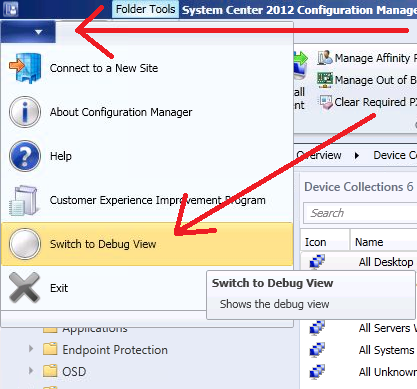
Task: Select the All Unknown collection row
Action: tap(359, 372)
